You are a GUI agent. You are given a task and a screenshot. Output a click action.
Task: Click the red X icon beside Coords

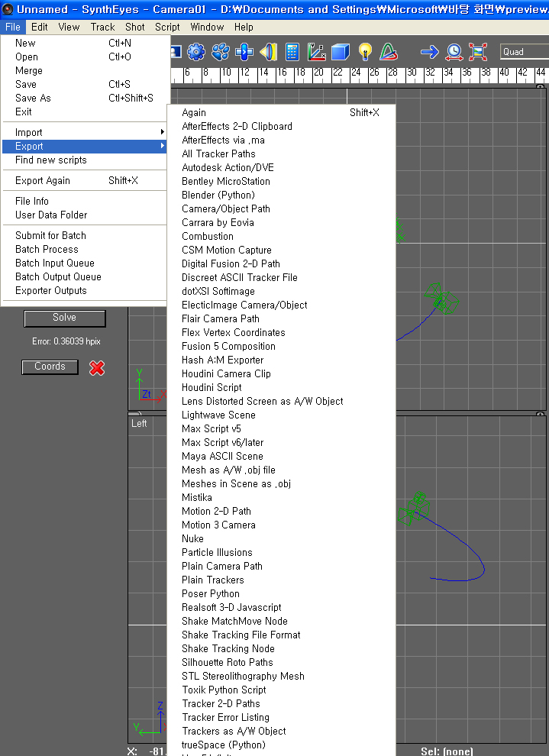(97, 368)
